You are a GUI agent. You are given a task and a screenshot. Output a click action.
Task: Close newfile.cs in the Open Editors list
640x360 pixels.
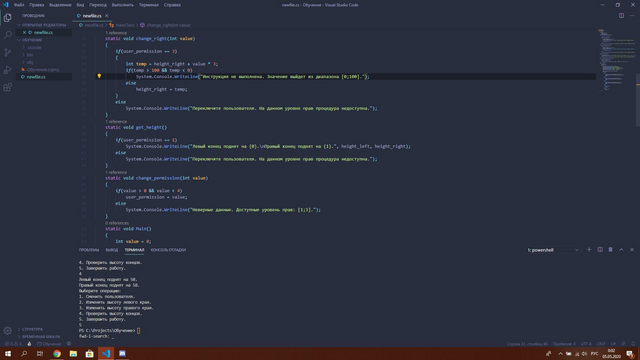(x=24, y=32)
